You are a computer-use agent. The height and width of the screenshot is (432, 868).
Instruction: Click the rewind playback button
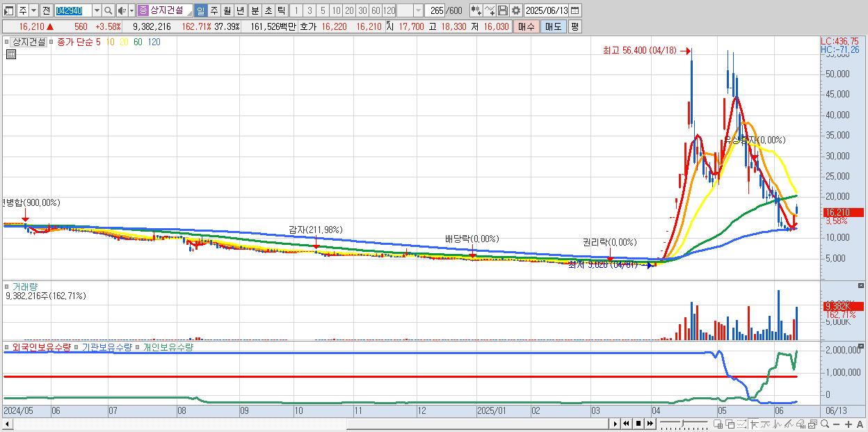(x=626, y=424)
